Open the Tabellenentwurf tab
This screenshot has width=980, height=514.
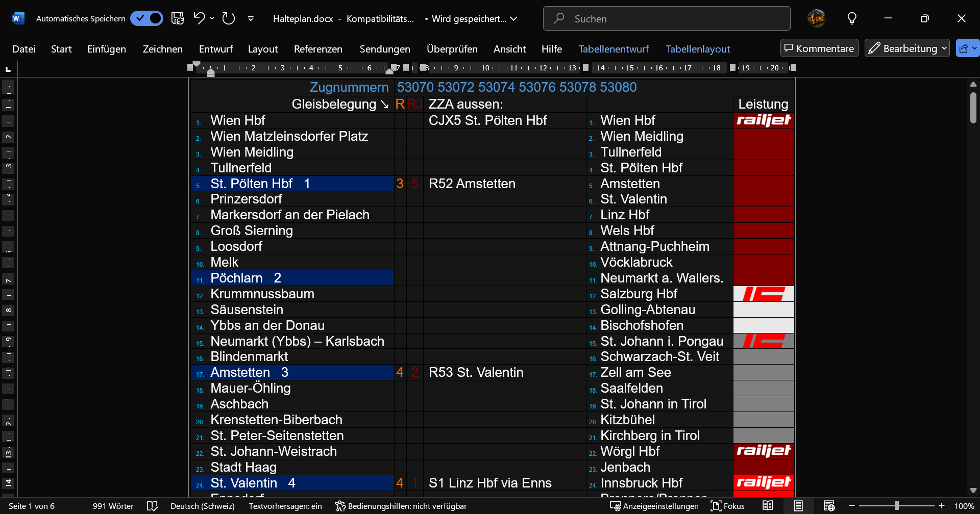coord(614,49)
